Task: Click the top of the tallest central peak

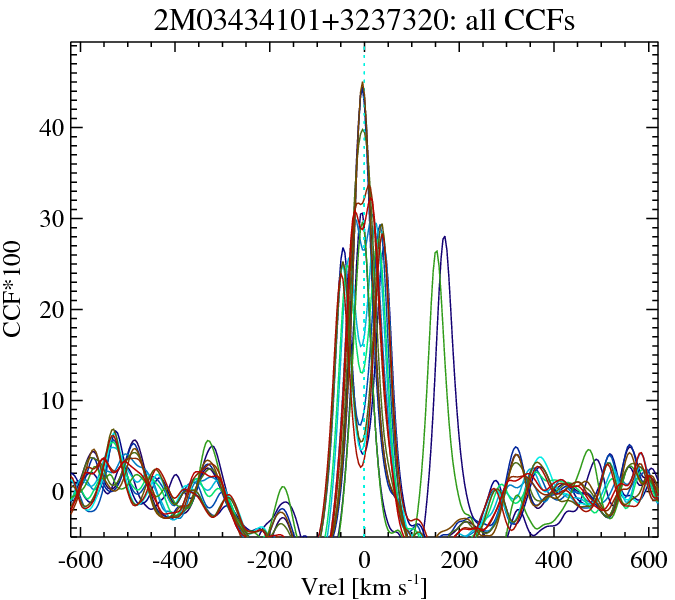Action: (363, 83)
